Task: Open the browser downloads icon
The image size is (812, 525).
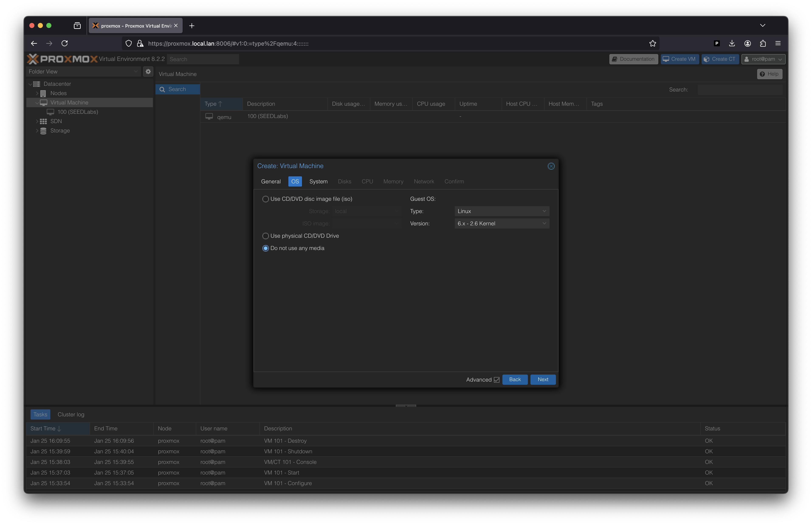Action: (x=732, y=43)
